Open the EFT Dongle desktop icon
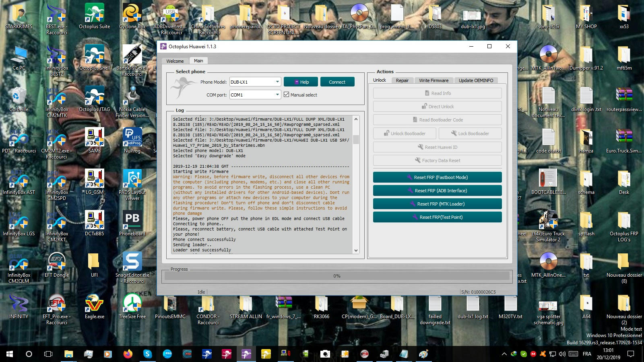Viewport: 644px width, 362px height. pyautogui.click(x=57, y=265)
